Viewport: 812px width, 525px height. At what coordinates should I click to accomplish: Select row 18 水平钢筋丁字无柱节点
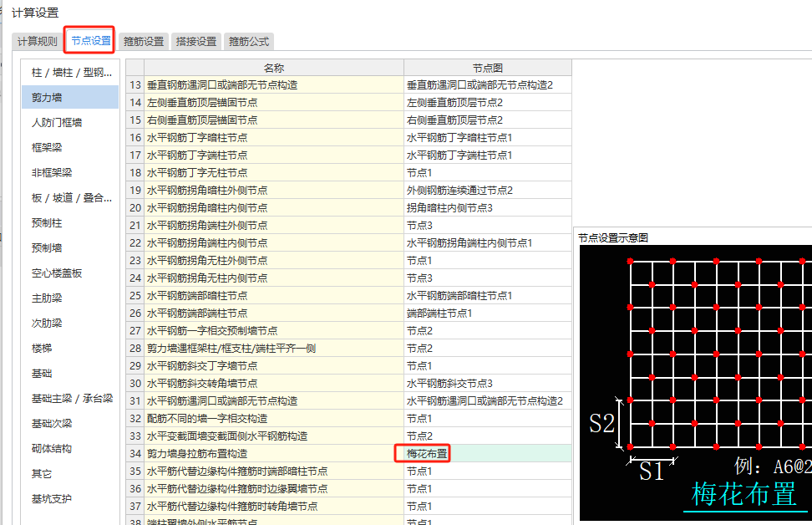click(349, 172)
